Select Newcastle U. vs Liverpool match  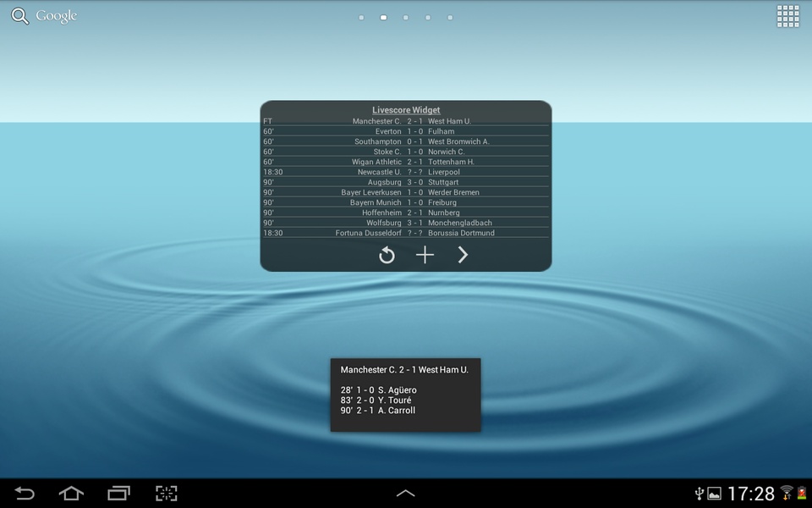[405, 172]
